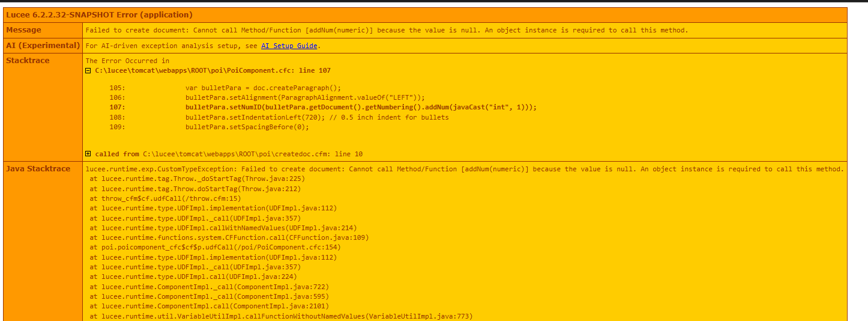Viewport: 868px width, 321px height.
Task: Click bold code line 107 setNumID
Action: (361, 107)
